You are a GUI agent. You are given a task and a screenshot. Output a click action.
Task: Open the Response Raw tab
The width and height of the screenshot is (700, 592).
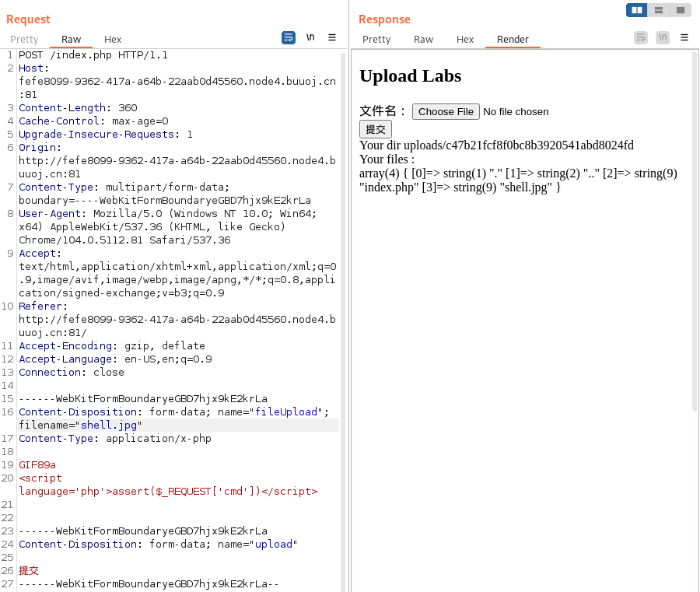[x=423, y=40]
